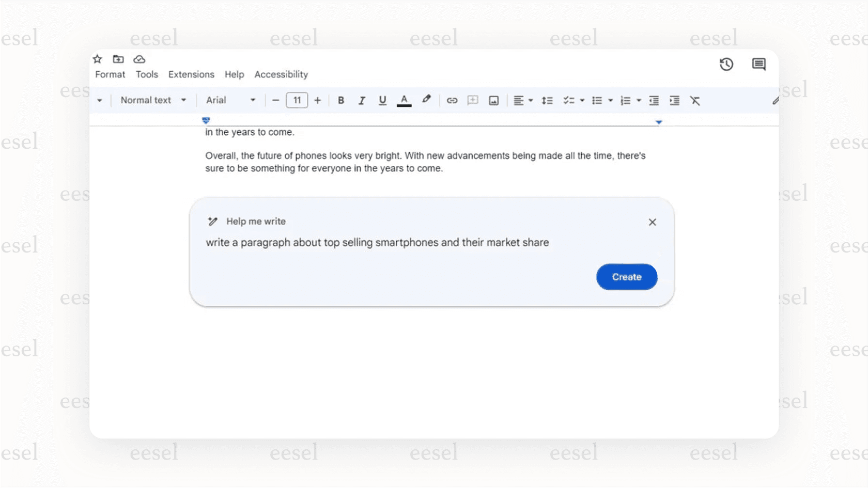Open the Arial font dropdown
The image size is (868, 488).
click(229, 100)
